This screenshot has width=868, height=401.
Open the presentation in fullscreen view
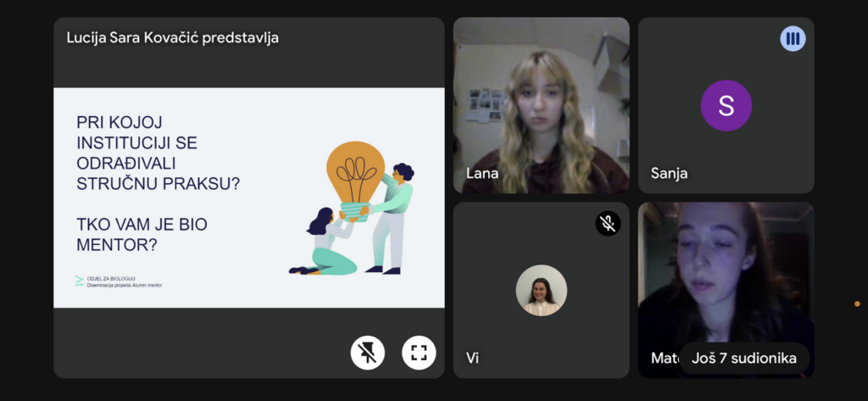click(x=419, y=353)
